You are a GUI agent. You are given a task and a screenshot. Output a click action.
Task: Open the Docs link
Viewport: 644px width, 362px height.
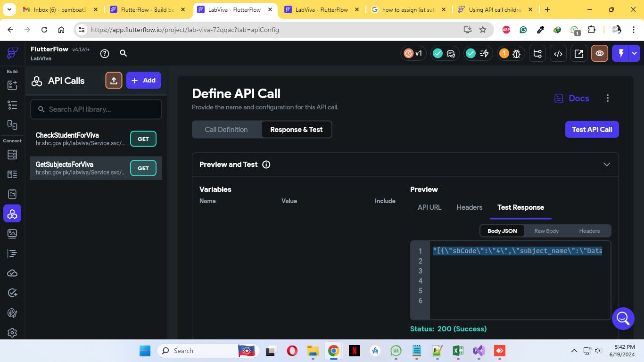pyautogui.click(x=572, y=99)
